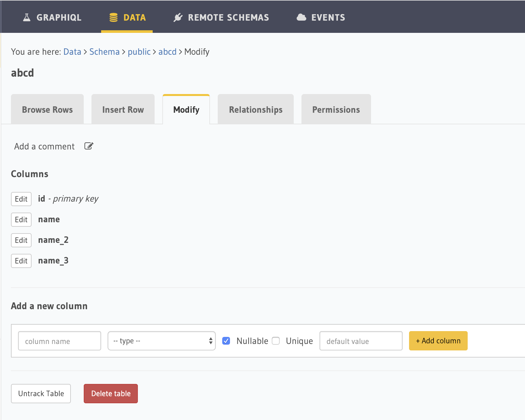Click the column name input field

click(59, 341)
